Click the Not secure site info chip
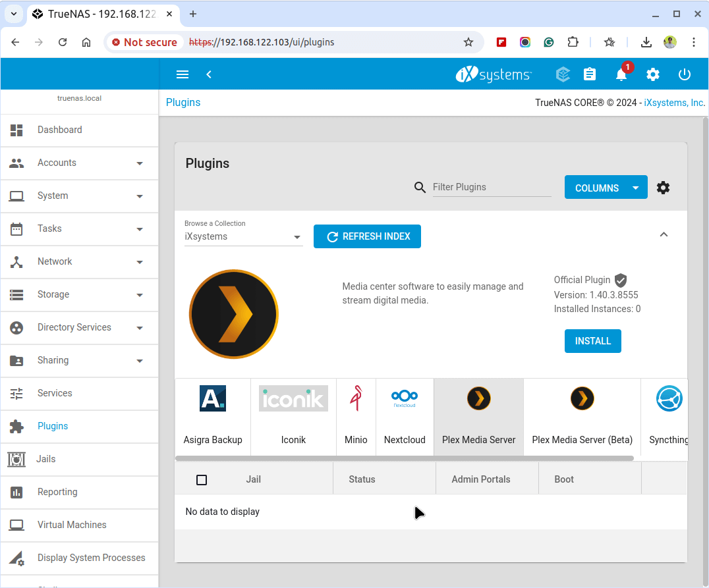This screenshot has width=709, height=588. pyautogui.click(x=145, y=42)
